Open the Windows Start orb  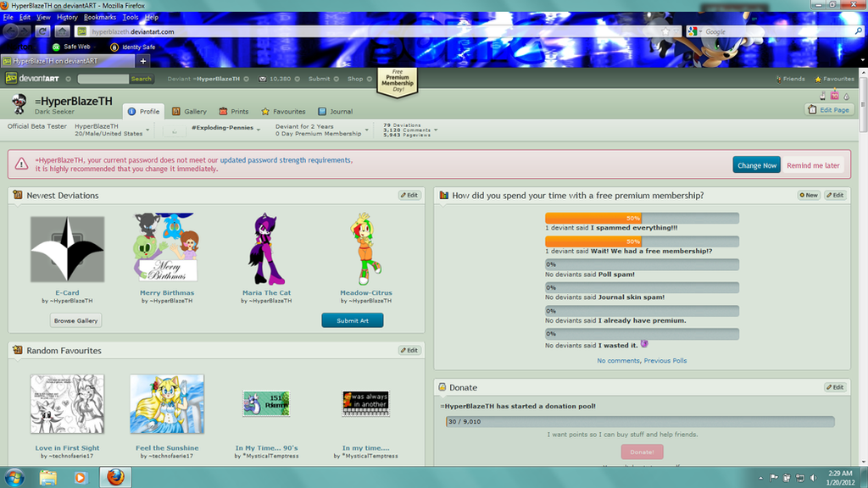pyautogui.click(x=14, y=477)
